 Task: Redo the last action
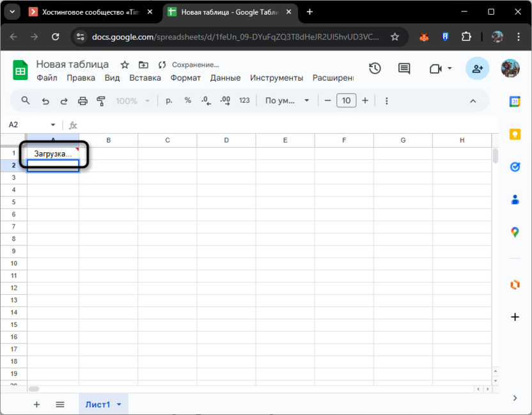tap(64, 101)
